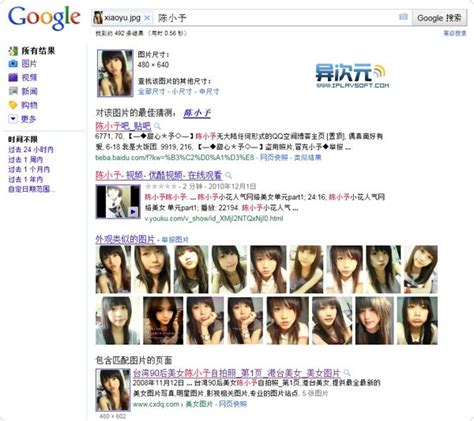The width and height of the screenshot is (474, 421).
Task: Select 购物 shopping filter in sidebar
Action: pos(29,105)
